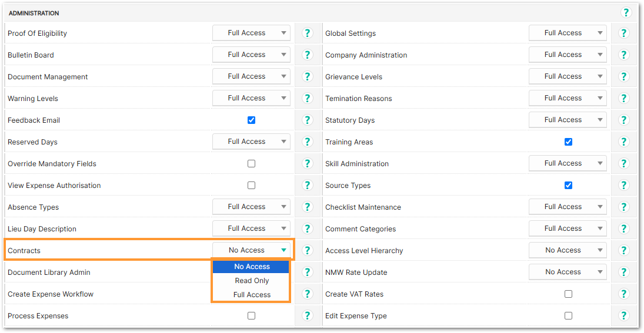The width and height of the screenshot is (644, 333).
Task: Click help icon for Edit Expense Type
Action: pos(624,315)
